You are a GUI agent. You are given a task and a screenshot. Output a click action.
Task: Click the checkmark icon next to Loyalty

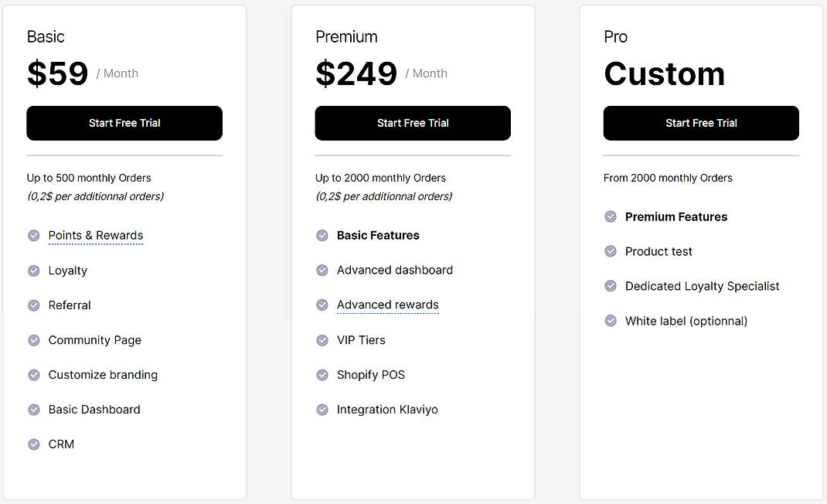(x=34, y=271)
